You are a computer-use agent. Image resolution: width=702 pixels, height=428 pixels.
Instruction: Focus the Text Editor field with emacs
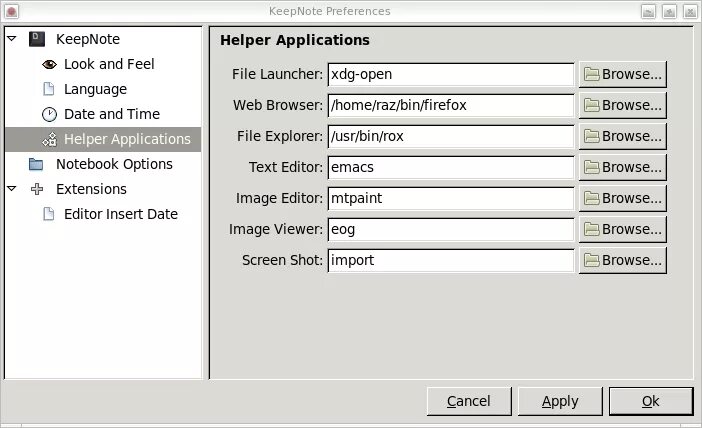coord(451,167)
